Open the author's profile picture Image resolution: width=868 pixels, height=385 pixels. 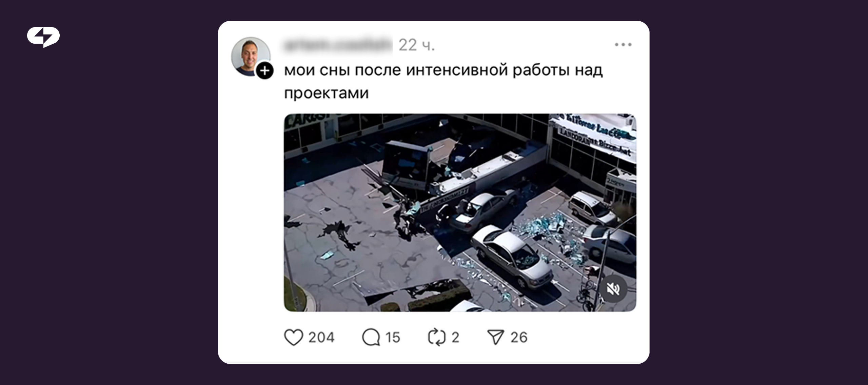click(x=251, y=56)
